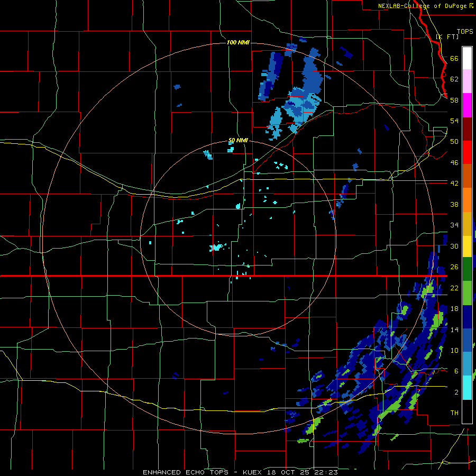Click the TOPS legend title
This screenshot has width=476, height=476.
click(465, 31)
